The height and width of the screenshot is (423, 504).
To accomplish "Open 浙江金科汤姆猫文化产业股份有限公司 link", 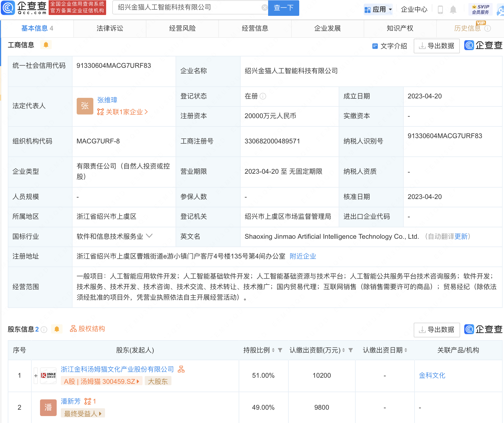I will pyautogui.click(x=117, y=369).
